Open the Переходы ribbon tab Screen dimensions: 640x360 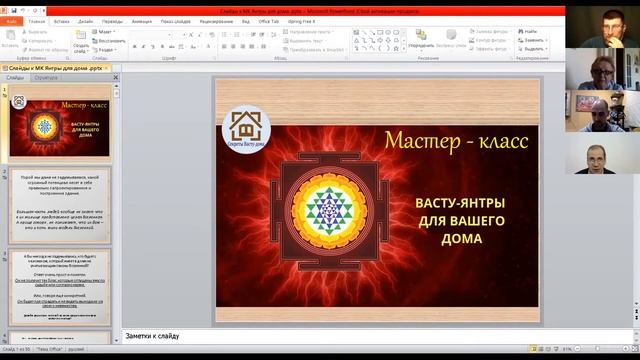tap(112, 21)
